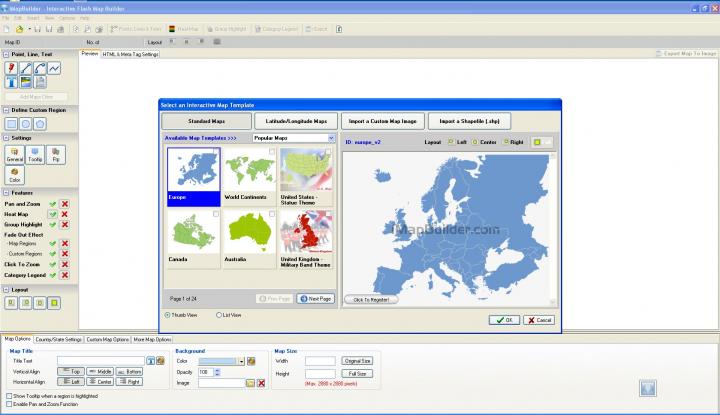Enable Pan and Zoom green checkmark
Screen dimensions: 720x415
coord(52,203)
